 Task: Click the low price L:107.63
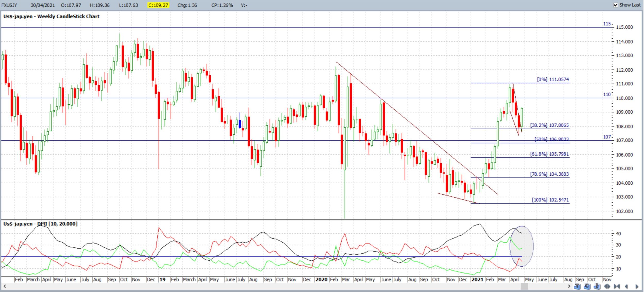coord(128,5)
